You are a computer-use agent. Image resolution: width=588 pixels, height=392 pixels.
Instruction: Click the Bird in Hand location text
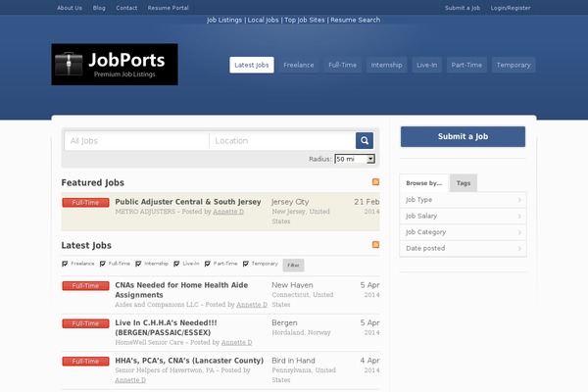pos(293,361)
